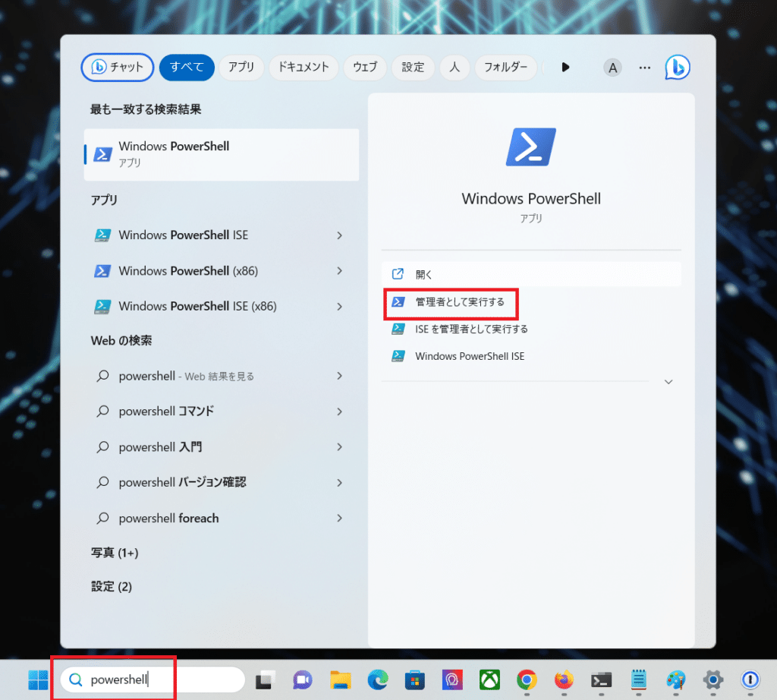The image size is (777, 700).
Task: Switch to the ウェブ filter tab
Action: click(365, 67)
